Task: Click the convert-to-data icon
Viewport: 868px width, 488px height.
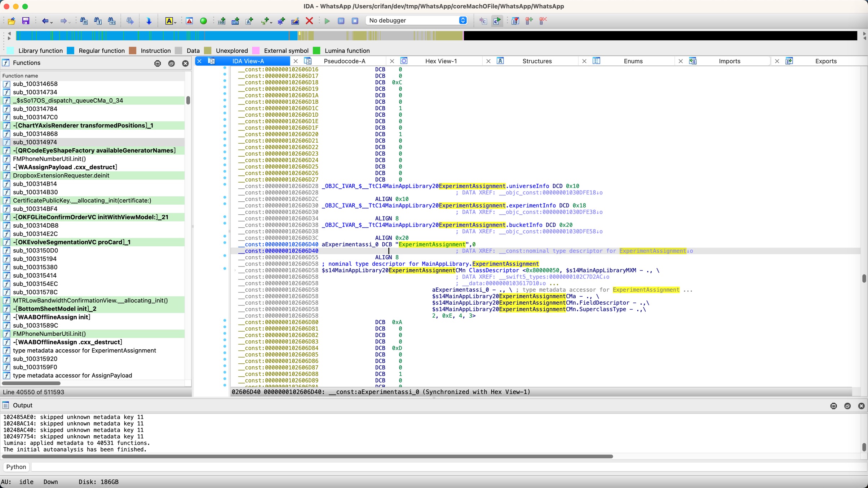Action: pyautogui.click(x=235, y=21)
